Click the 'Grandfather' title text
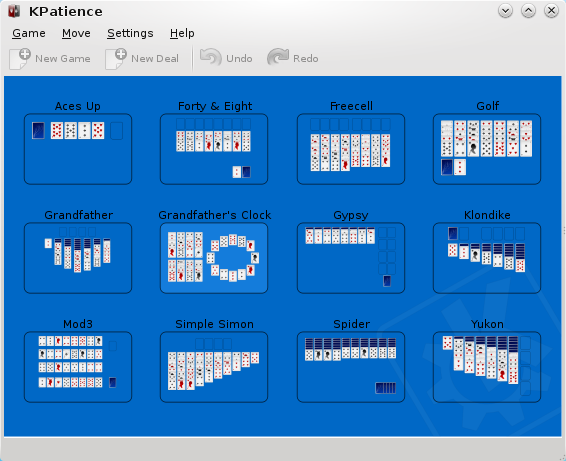This screenshot has width=566, height=461. (x=79, y=215)
